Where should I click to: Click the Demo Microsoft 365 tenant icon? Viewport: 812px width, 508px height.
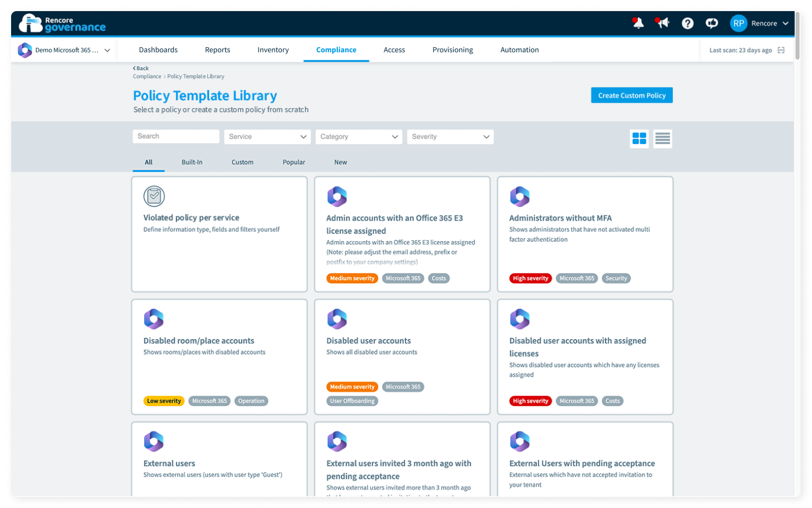pyautogui.click(x=25, y=50)
